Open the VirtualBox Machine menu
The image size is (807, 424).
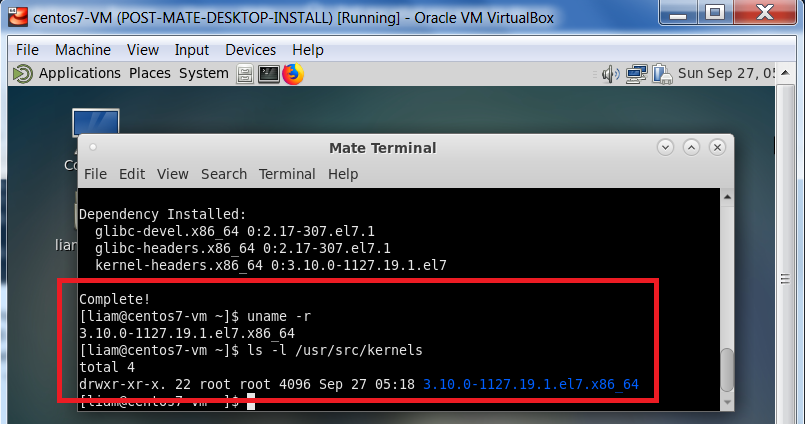[x=83, y=49]
